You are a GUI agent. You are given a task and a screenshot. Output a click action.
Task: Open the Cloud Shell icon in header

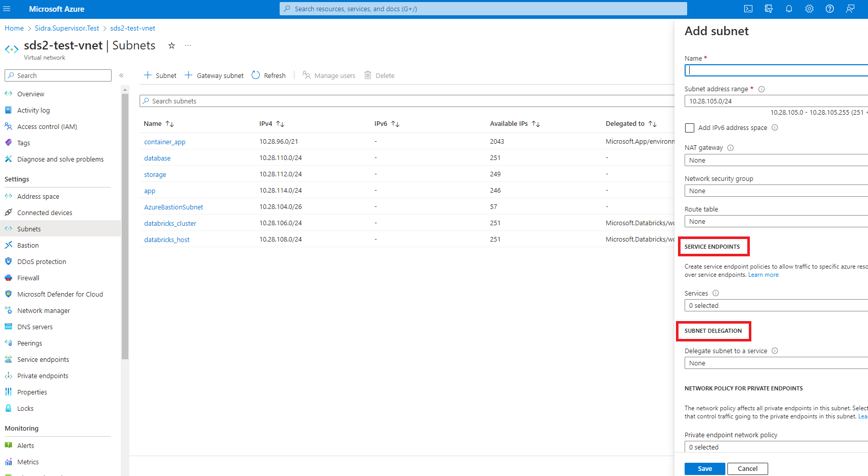tap(748, 9)
